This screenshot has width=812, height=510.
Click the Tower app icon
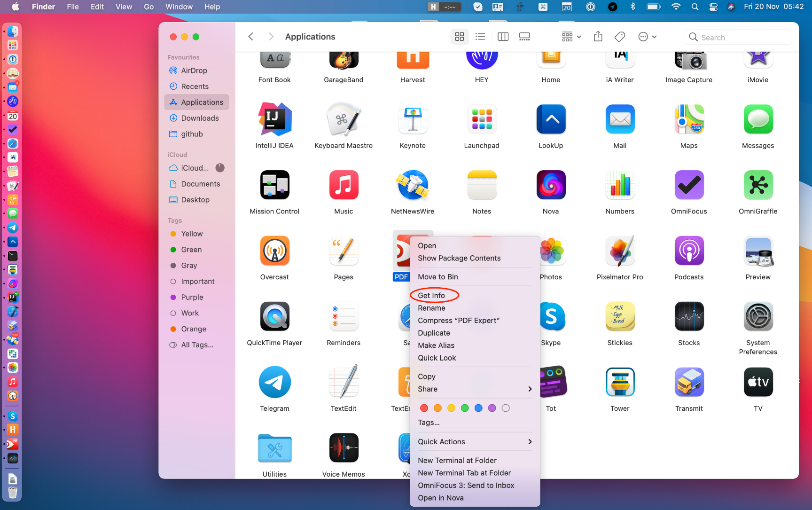pos(620,382)
